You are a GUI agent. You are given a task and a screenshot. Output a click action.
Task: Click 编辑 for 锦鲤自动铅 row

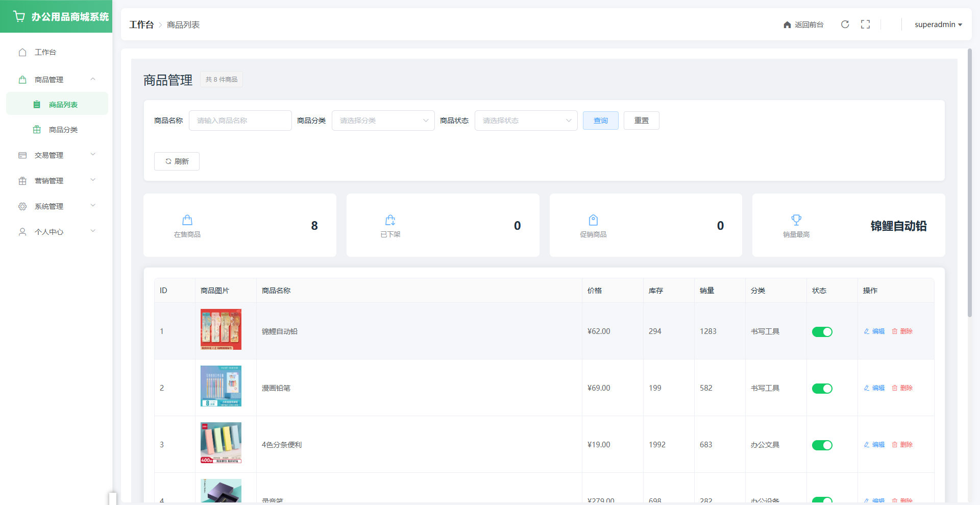coord(874,331)
